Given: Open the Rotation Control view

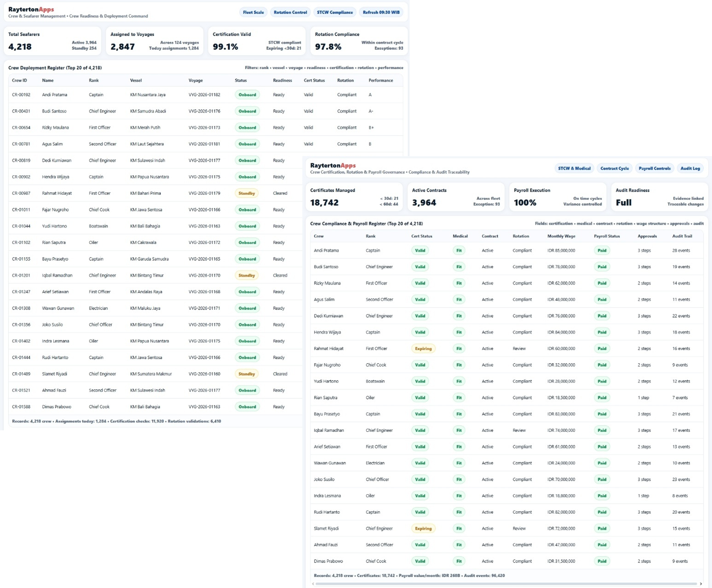Looking at the screenshot, I should tap(290, 12).
